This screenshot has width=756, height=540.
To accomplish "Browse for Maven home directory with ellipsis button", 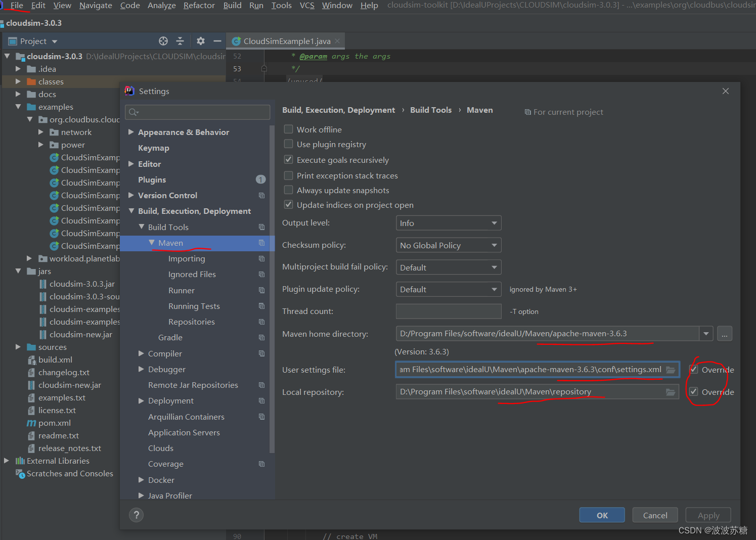I will coord(725,334).
